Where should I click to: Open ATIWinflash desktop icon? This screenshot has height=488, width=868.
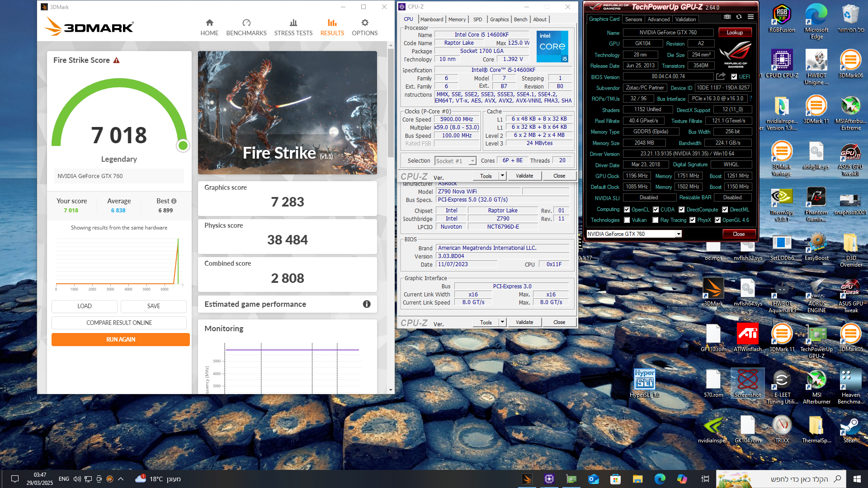tap(748, 337)
